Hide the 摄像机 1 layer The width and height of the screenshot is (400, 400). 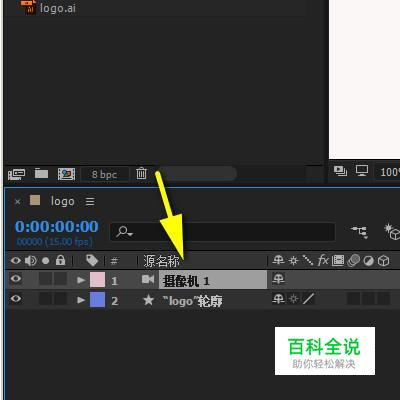click(16, 279)
